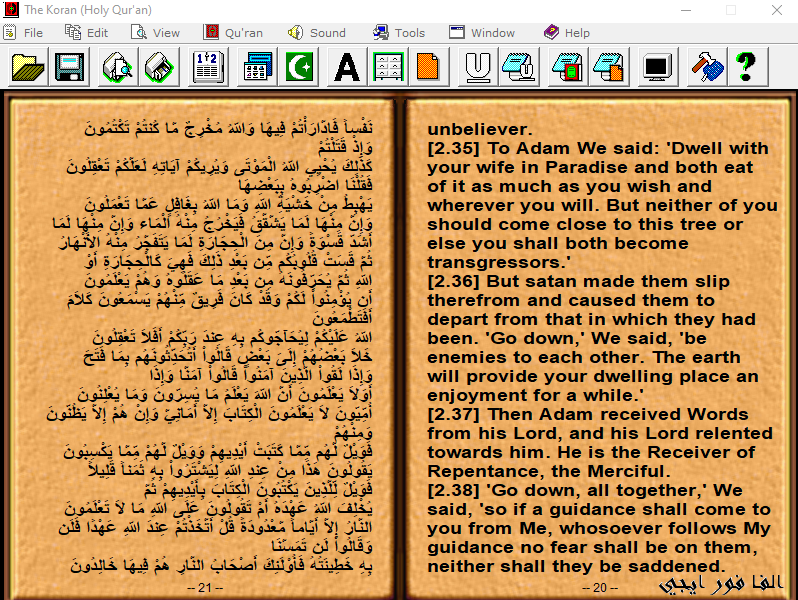
Task: Click the blue calendar windows icon
Action: pyautogui.click(x=258, y=67)
